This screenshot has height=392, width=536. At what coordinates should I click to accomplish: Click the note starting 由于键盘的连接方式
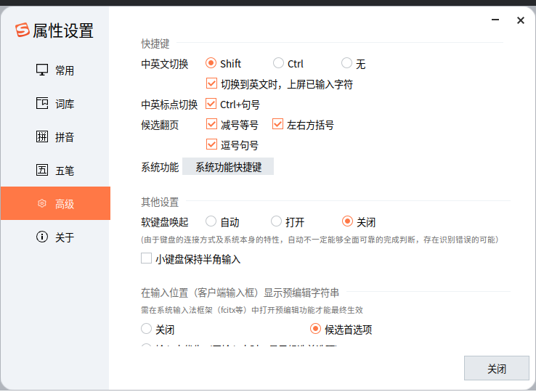320,240
